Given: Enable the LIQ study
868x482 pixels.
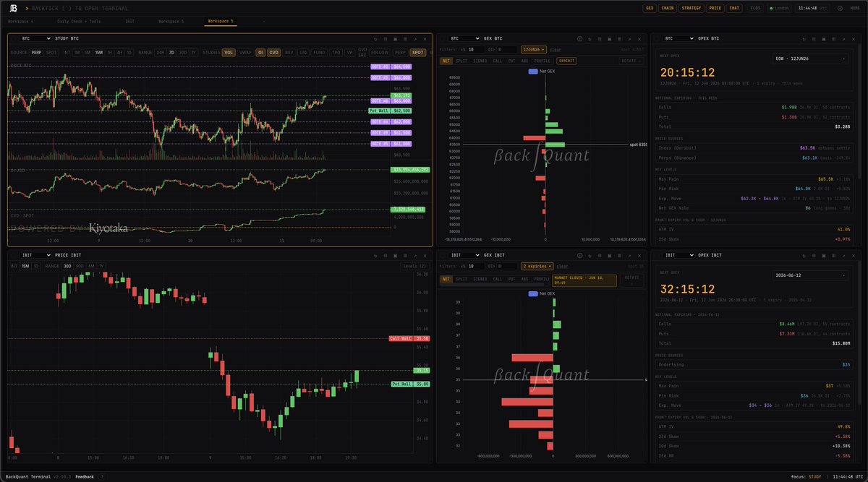Looking at the screenshot, I should tap(303, 53).
